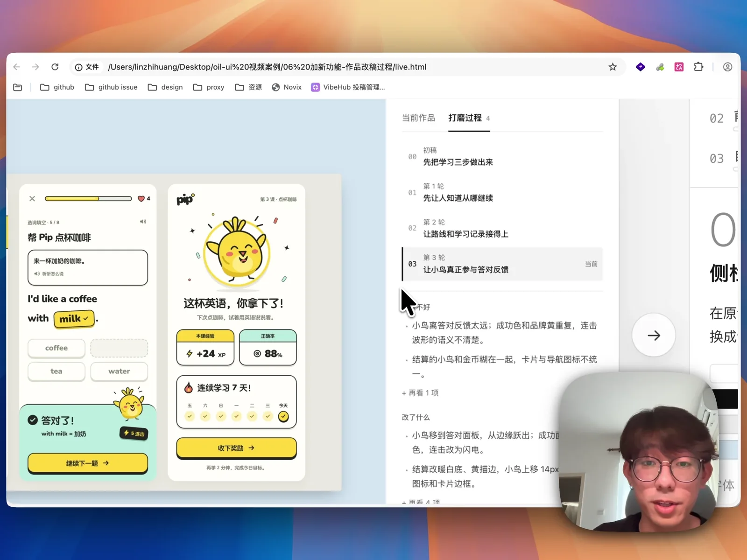Open the Novix bookmark
Image resolution: width=747 pixels, height=560 pixels.
click(287, 87)
